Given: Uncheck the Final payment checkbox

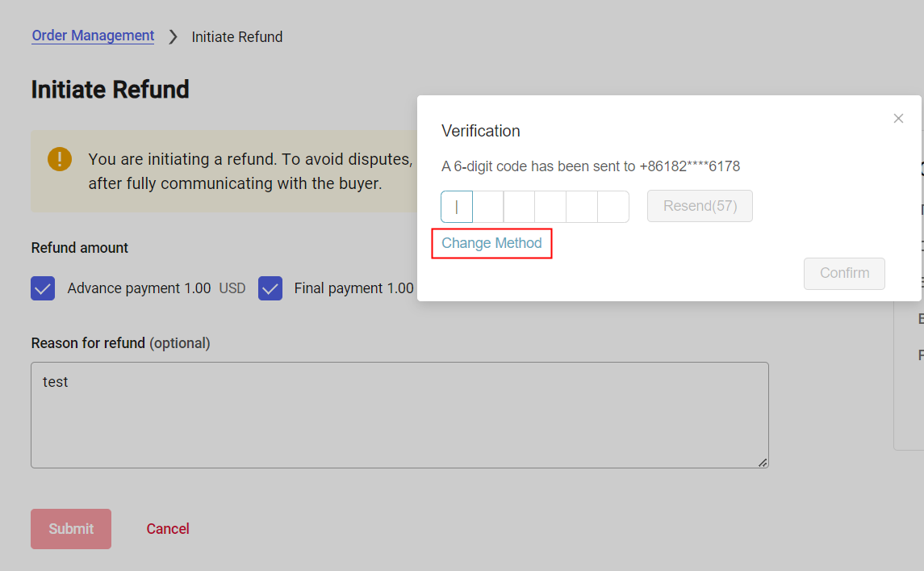Looking at the screenshot, I should pyautogui.click(x=270, y=288).
